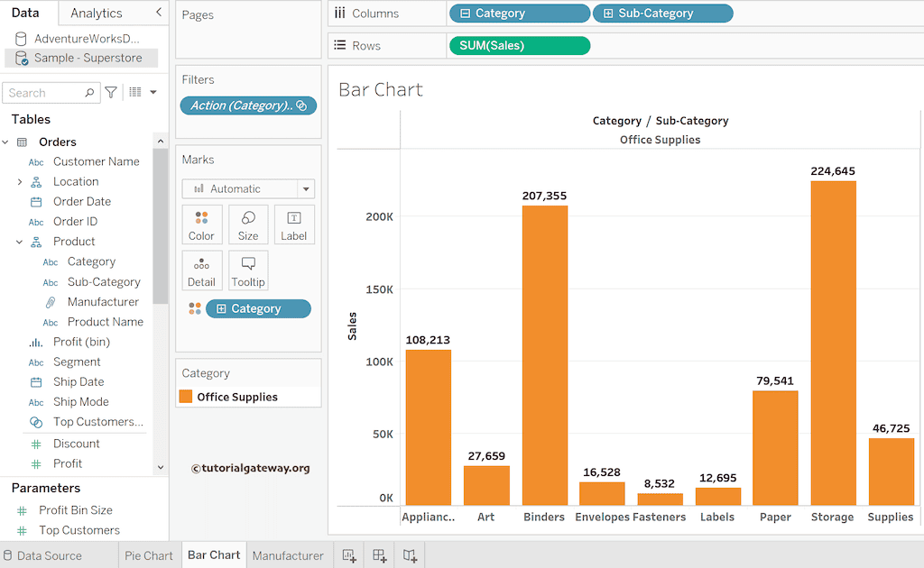This screenshot has height=568, width=924.
Task: Collapse the Orders table
Action: [x=5, y=142]
